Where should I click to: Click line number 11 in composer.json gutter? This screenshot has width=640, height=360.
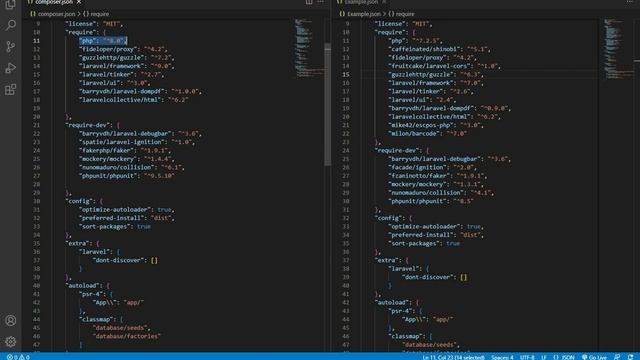click(36, 41)
